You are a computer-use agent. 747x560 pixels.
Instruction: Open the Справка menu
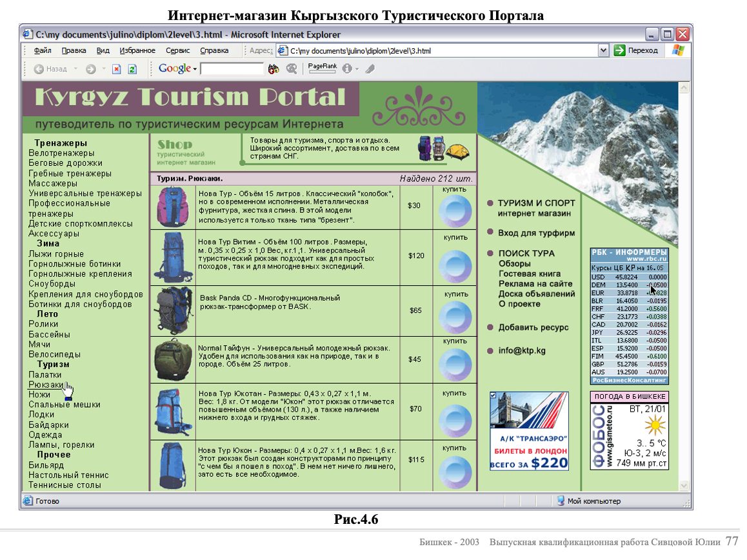(x=214, y=50)
